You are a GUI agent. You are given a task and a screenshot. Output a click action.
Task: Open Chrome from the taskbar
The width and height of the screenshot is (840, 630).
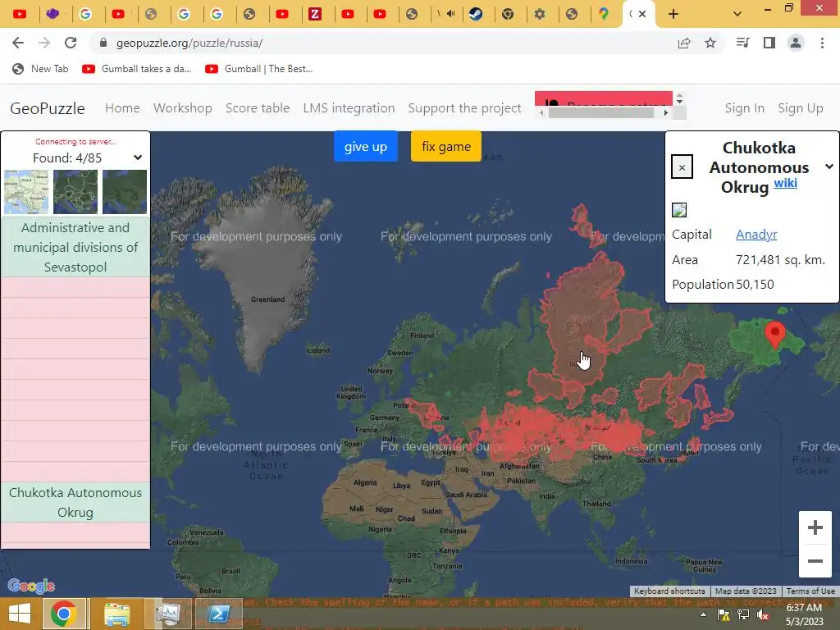(x=63, y=614)
